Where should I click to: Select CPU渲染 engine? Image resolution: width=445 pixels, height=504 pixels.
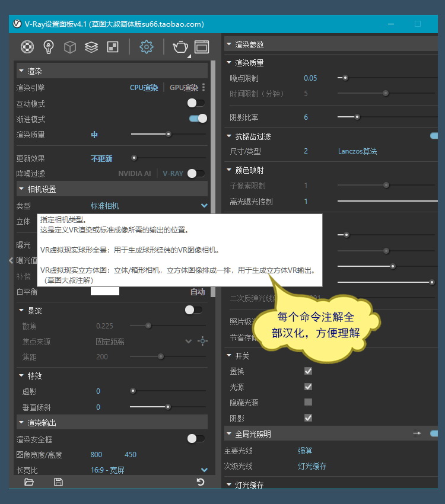point(144,87)
